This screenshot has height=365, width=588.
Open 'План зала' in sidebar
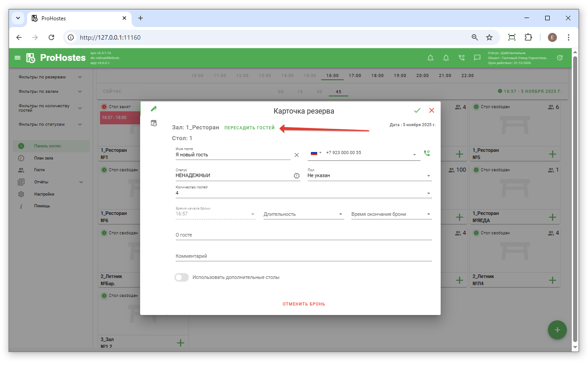[43, 158]
